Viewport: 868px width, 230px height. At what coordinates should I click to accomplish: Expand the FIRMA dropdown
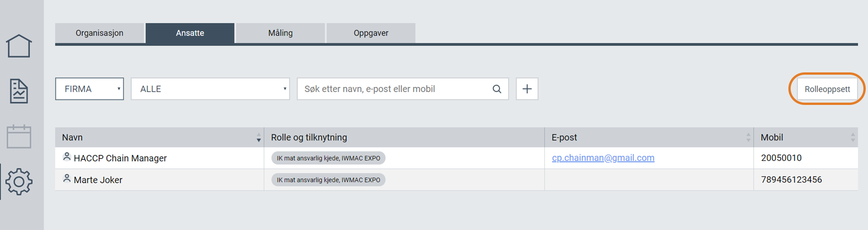click(x=90, y=89)
